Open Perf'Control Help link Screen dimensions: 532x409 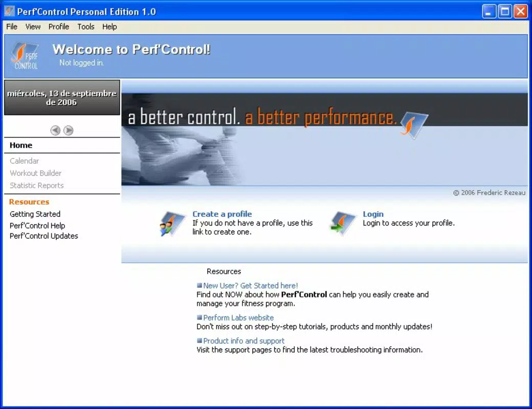point(37,225)
